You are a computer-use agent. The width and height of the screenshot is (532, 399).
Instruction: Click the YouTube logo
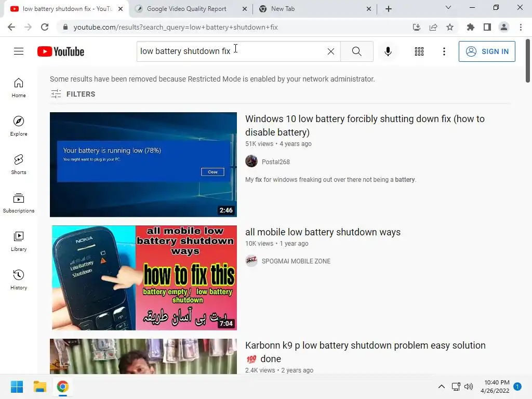(61, 51)
